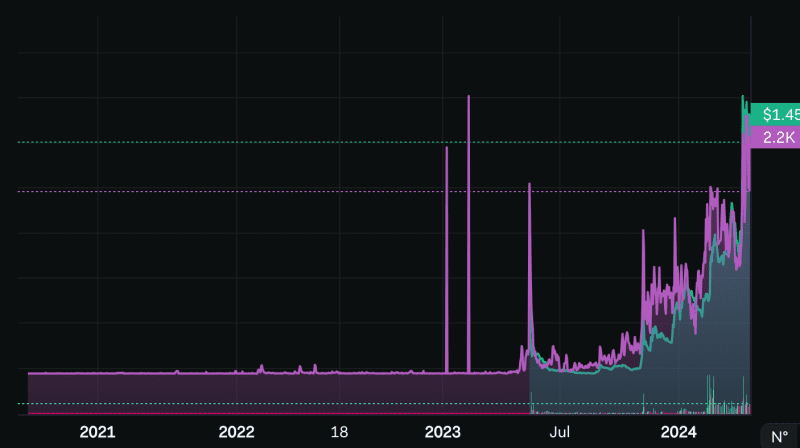The image size is (800, 448).
Task: Click the Jul axis label
Action: click(559, 432)
